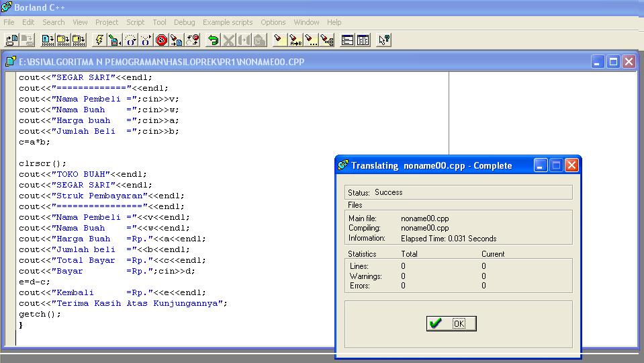
Task: Open the Edit menu
Action: (28, 22)
